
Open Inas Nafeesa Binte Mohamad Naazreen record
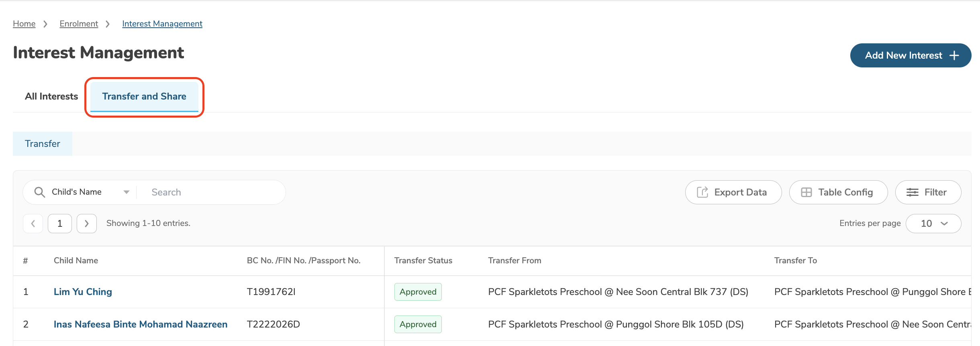coord(141,324)
